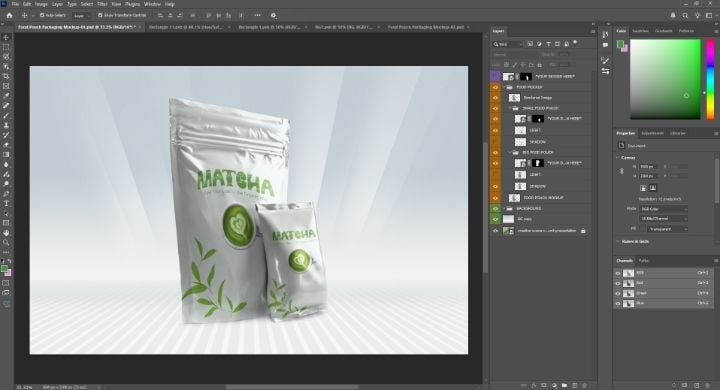Toggle visibility of the Blue channel

tap(618, 303)
